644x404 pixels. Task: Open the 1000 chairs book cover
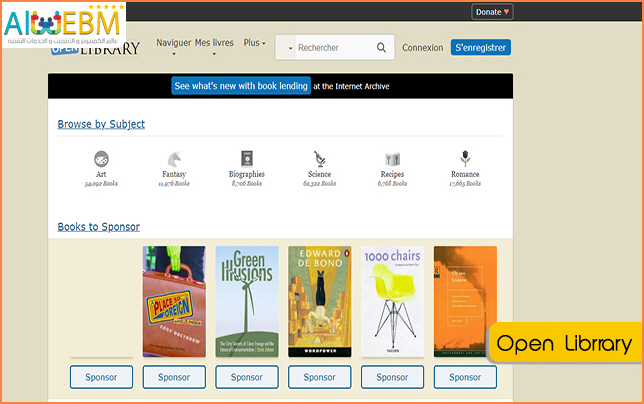coord(392,301)
